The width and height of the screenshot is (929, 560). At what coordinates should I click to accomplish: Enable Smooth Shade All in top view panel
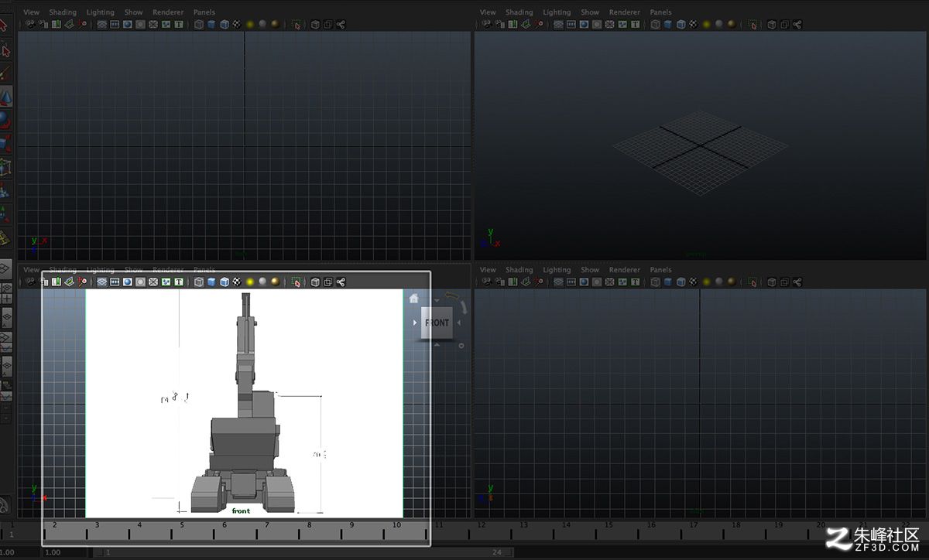pyautogui.click(x=211, y=24)
